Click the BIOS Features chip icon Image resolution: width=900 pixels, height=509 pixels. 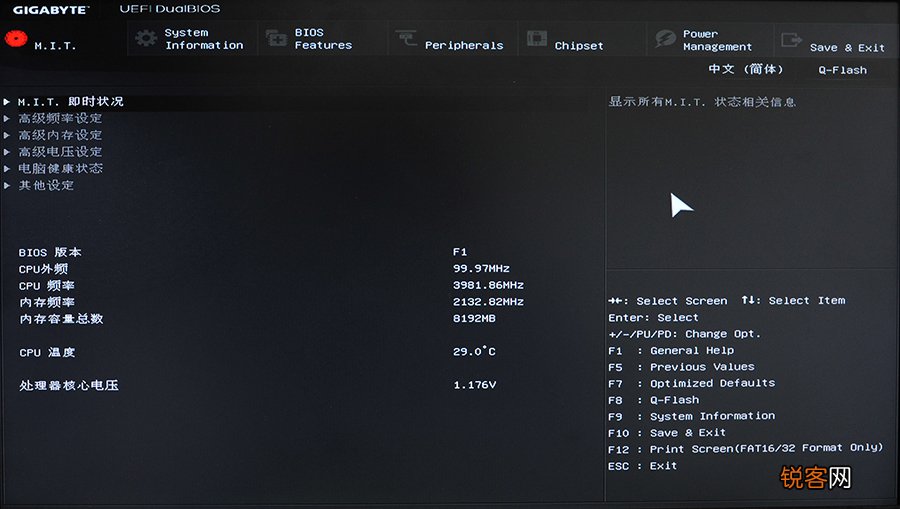[x=277, y=38]
